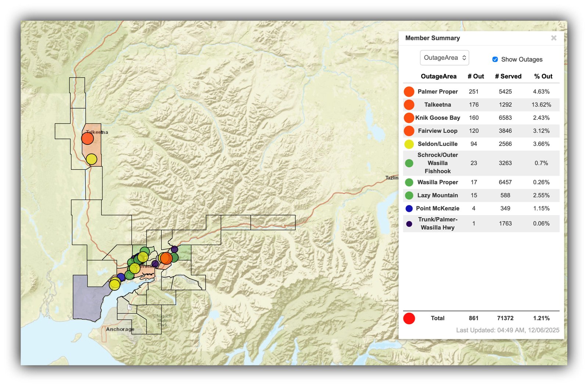
Task: Click the Point McKenzie blue legend dot
Action: (x=409, y=208)
